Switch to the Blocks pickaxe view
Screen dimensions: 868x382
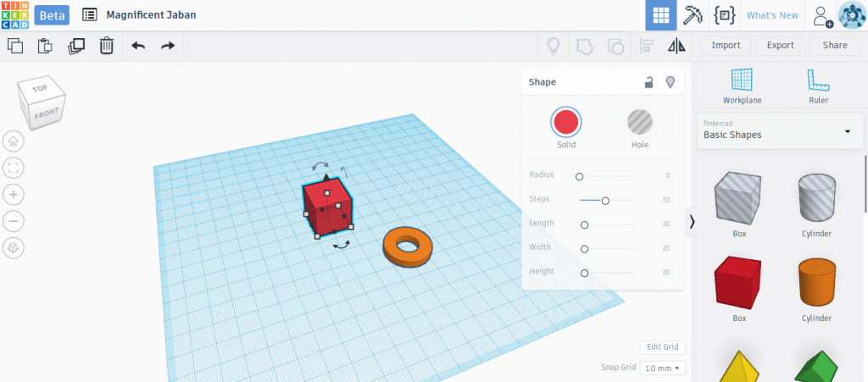pyautogui.click(x=693, y=15)
